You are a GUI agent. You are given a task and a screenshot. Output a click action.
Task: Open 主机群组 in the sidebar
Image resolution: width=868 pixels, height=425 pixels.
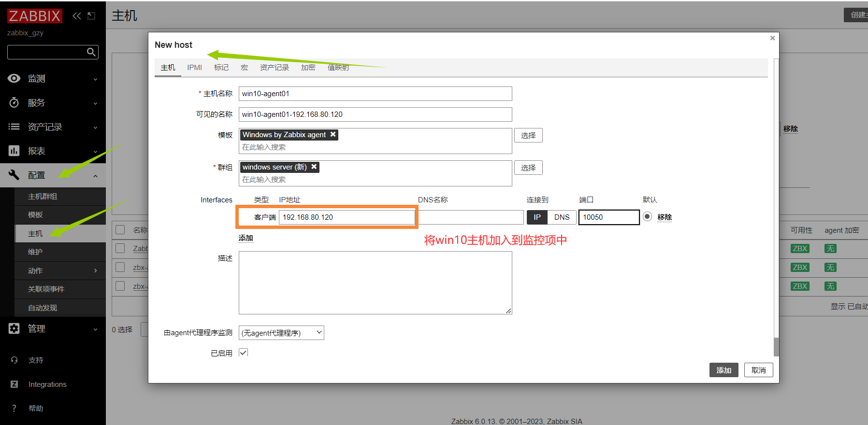[x=60, y=197]
